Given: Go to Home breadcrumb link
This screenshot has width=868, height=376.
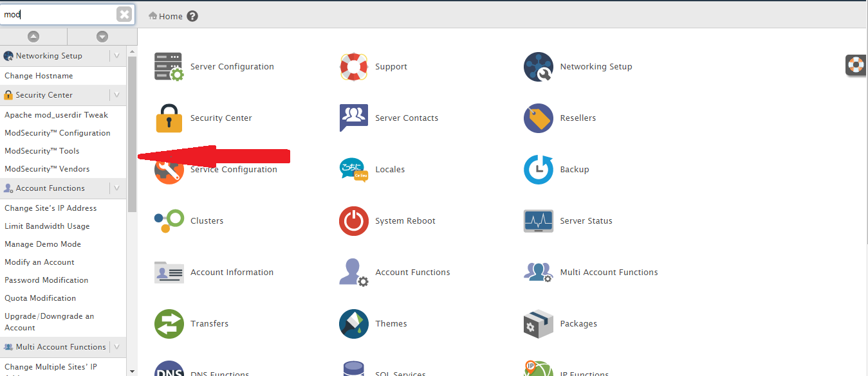Looking at the screenshot, I should point(171,16).
